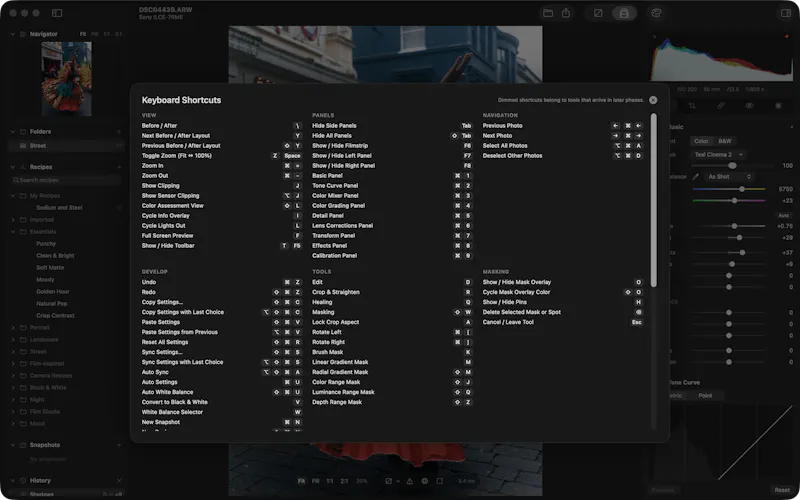Toggle the orange highlight clipping triangle on histogram

tap(787, 37)
